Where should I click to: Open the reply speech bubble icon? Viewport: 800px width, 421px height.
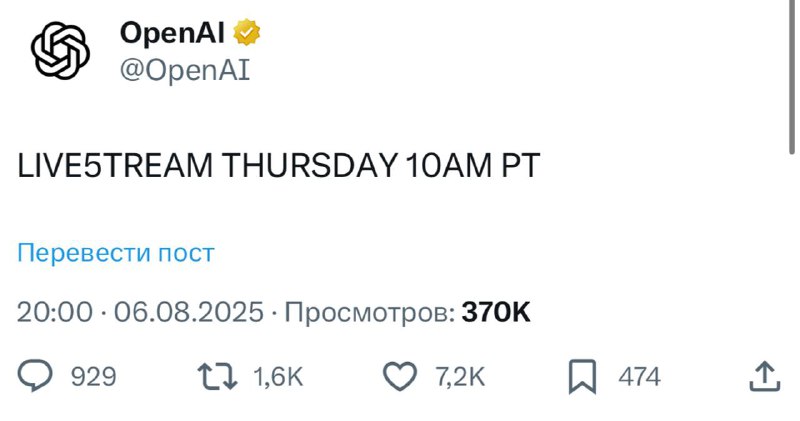coord(35,376)
